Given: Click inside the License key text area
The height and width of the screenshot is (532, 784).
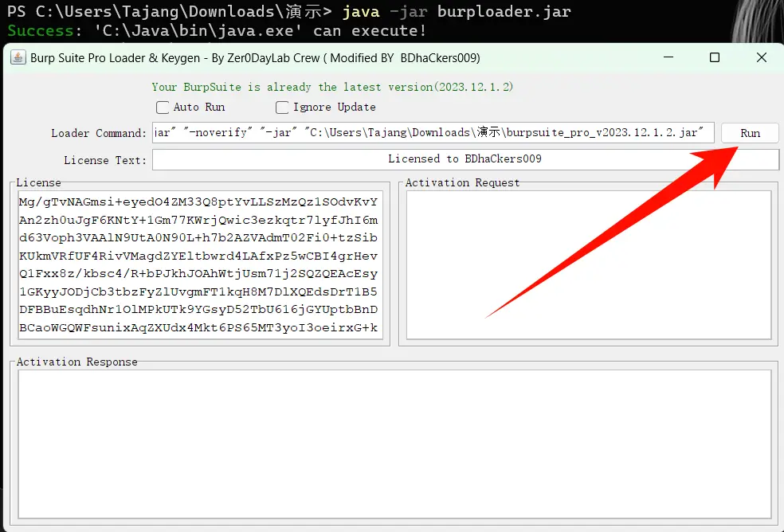Looking at the screenshot, I should [198, 264].
